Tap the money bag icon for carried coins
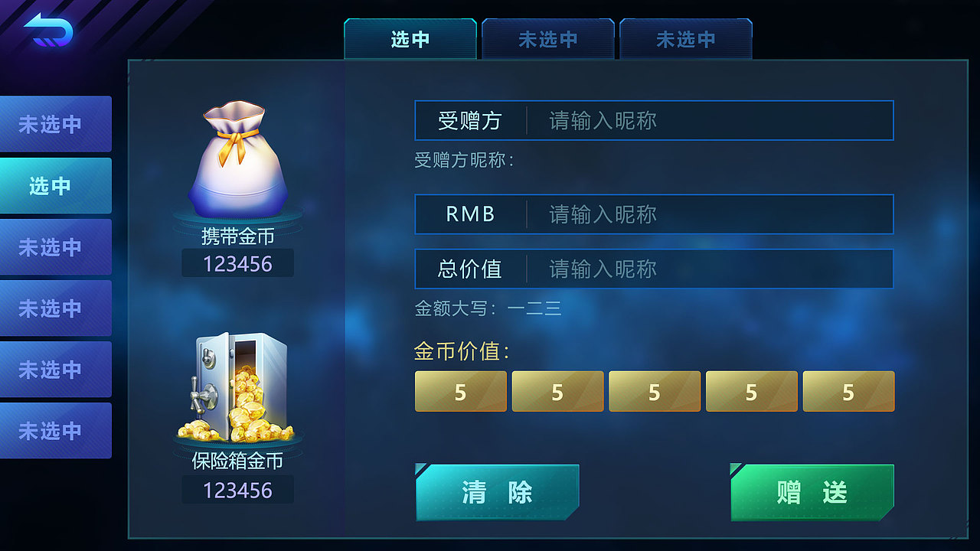Image resolution: width=980 pixels, height=551 pixels. pyautogui.click(x=237, y=162)
